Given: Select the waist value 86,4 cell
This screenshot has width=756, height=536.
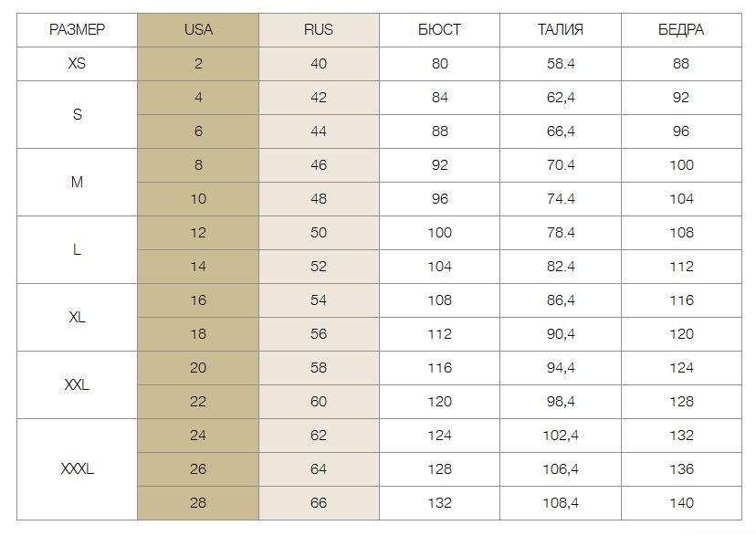Looking at the screenshot, I should pos(561,300).
